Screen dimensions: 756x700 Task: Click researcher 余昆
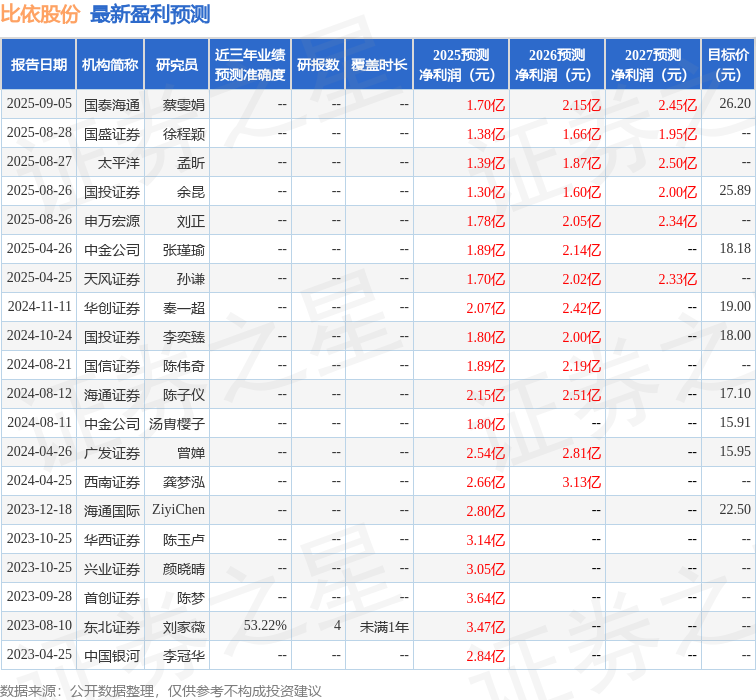point(191,191)
